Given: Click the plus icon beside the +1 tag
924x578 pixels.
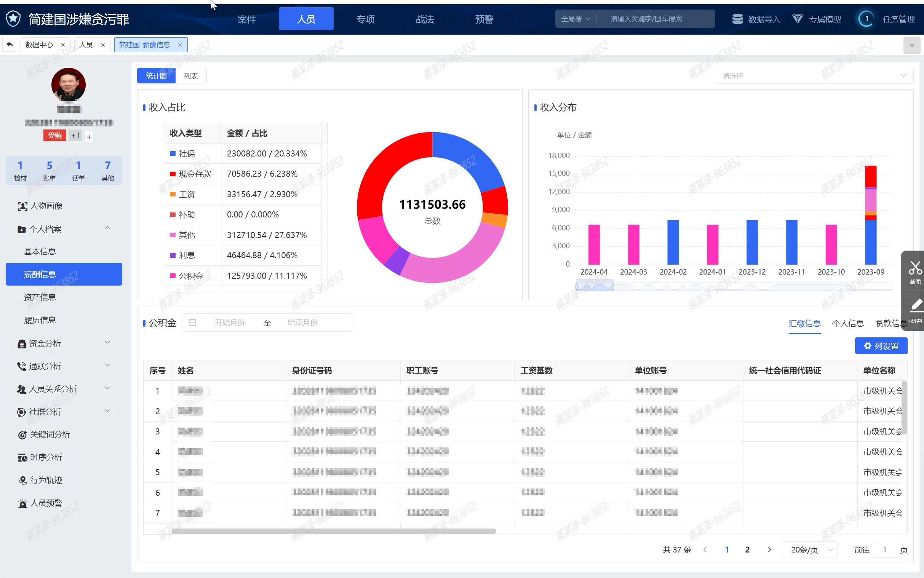Looking at the screenshot, I should pos(89,136).
